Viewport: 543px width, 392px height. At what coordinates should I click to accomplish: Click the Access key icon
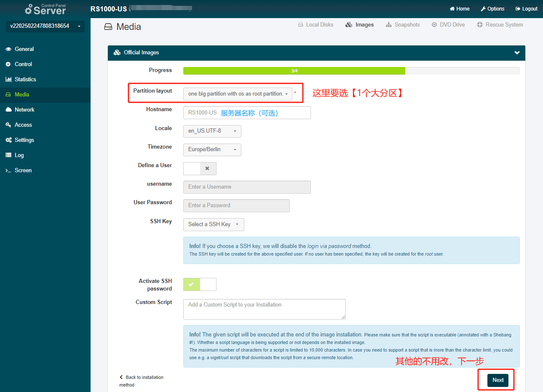tap(8, 125)
